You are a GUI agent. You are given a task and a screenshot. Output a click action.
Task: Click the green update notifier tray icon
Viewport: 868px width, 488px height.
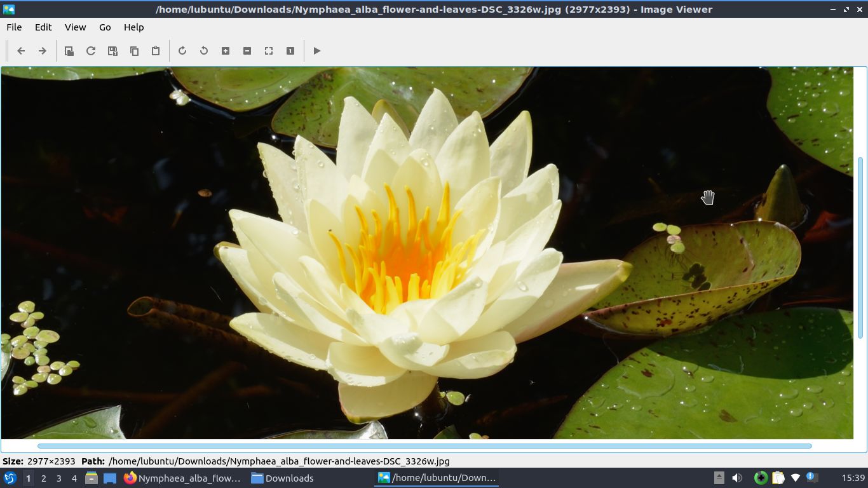pyautogui.click(x=761, y=478)
